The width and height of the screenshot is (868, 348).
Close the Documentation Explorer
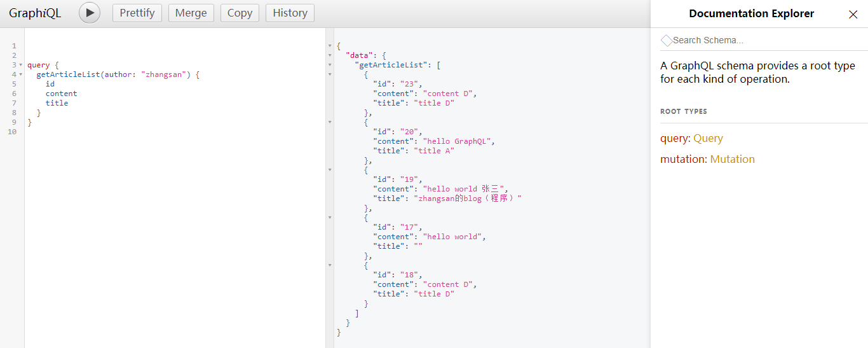(x=853, y=15)
